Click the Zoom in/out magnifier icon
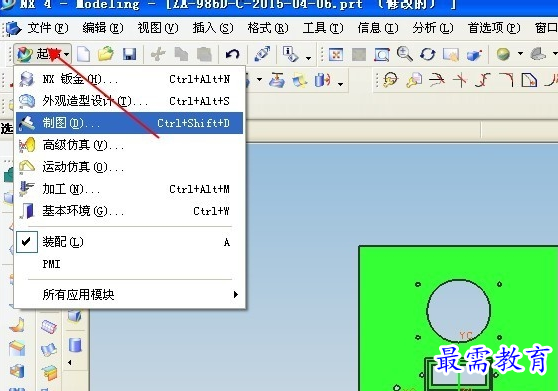 point(405,54)
